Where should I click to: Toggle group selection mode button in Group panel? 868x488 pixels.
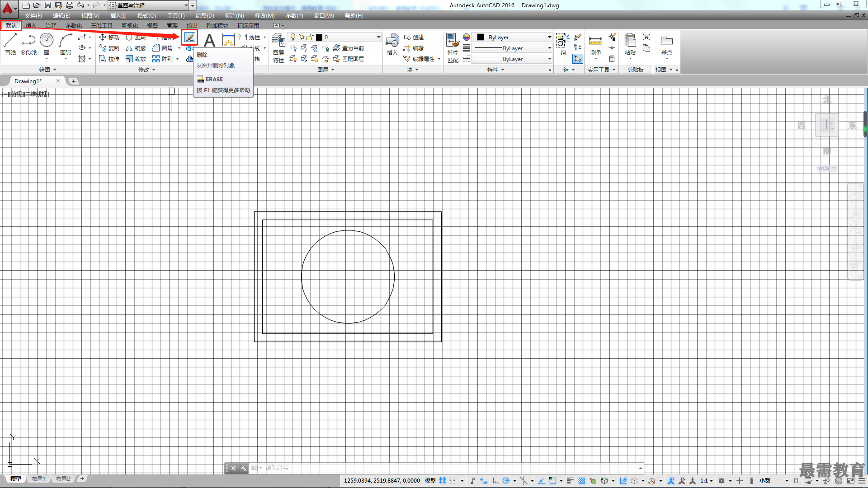coord(577,59)
